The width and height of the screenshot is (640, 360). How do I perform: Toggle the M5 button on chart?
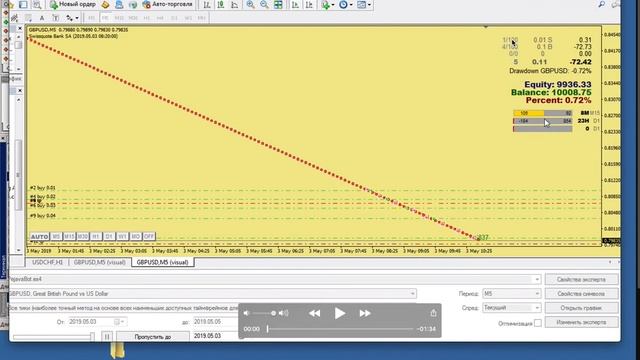point(56,236)
